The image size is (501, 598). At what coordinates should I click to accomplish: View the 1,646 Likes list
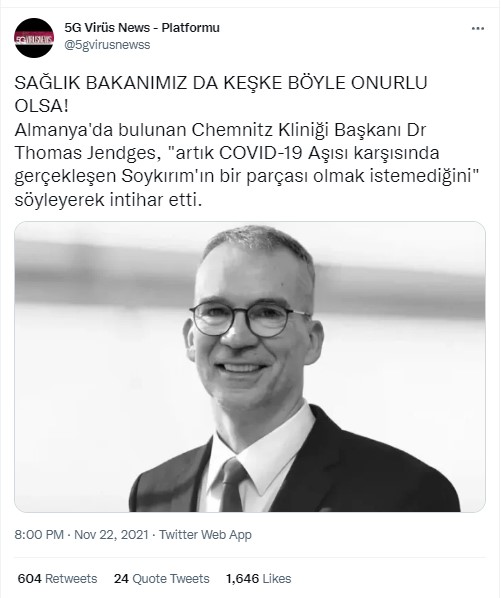(x=259, y=579)
